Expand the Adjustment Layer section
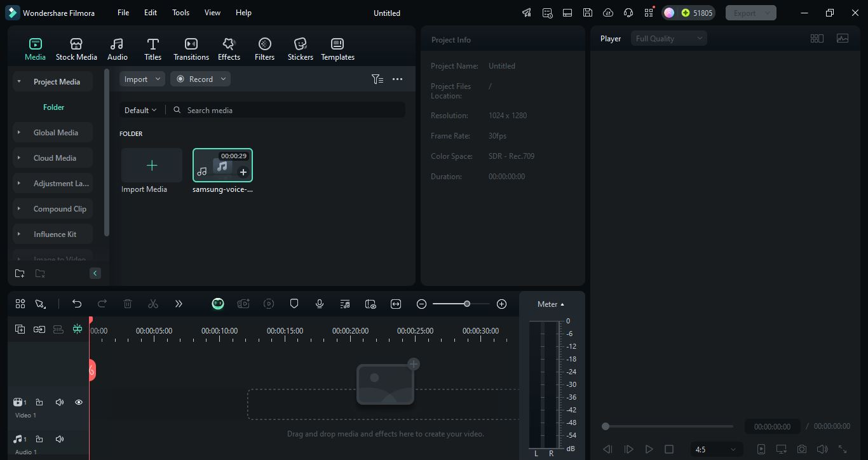 click(19, 183)
